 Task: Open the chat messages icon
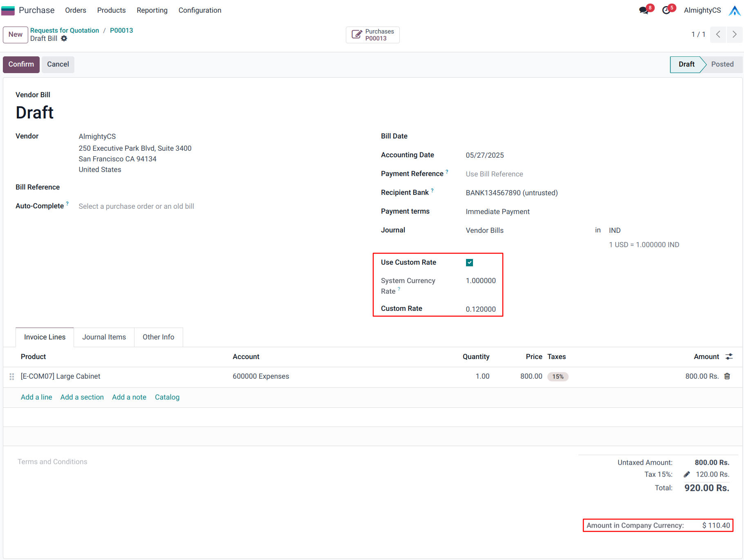coord(644,10)
